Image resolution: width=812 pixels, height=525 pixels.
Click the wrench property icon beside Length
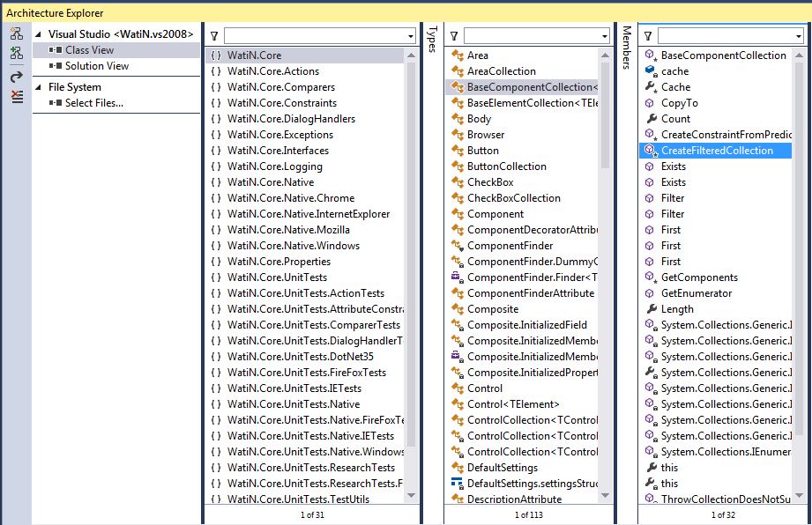651,309
